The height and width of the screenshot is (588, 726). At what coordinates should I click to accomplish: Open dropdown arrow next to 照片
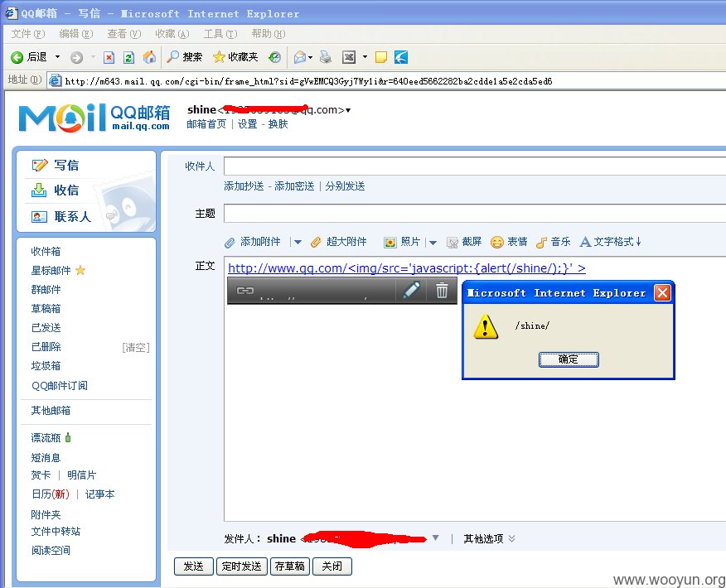433,242
